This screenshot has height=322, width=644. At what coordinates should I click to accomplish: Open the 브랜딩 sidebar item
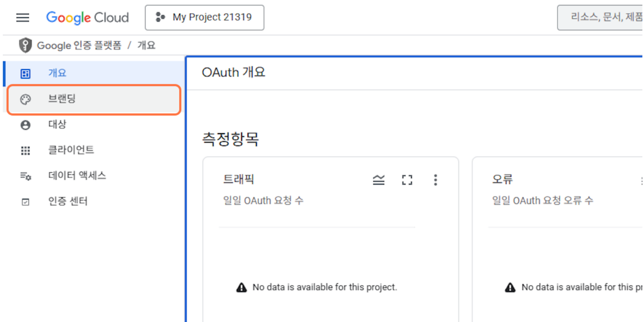click(94, 99)
